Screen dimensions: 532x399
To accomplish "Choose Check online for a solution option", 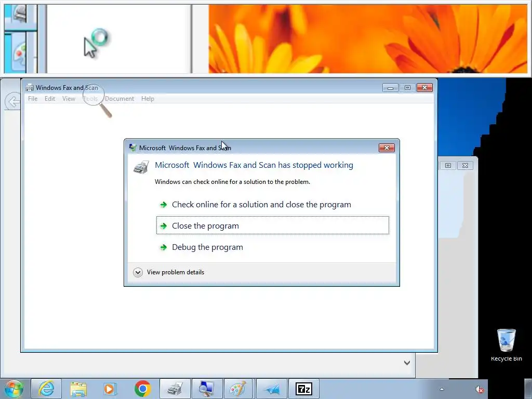I will [272, 205].
